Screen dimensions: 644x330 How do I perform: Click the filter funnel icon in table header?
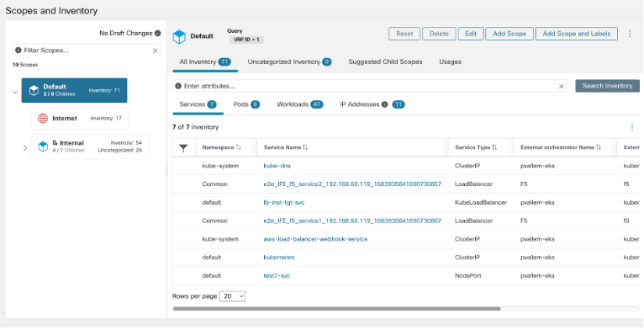(x=183, y=147)
